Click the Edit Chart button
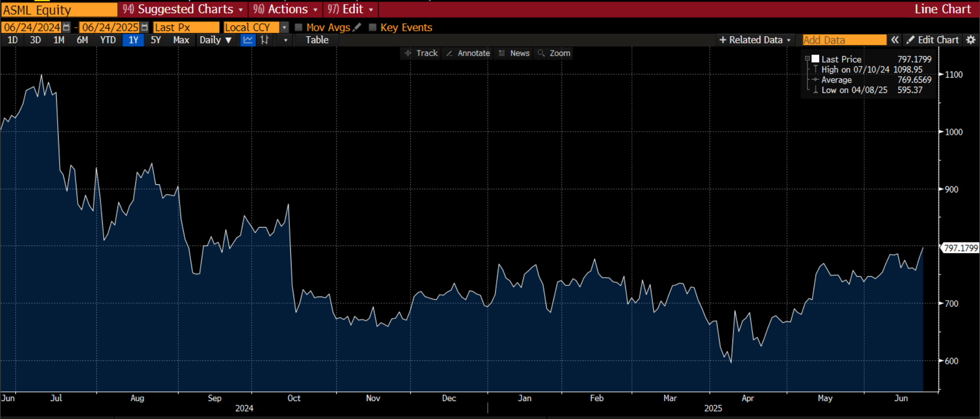 click(x=933, y=40)
